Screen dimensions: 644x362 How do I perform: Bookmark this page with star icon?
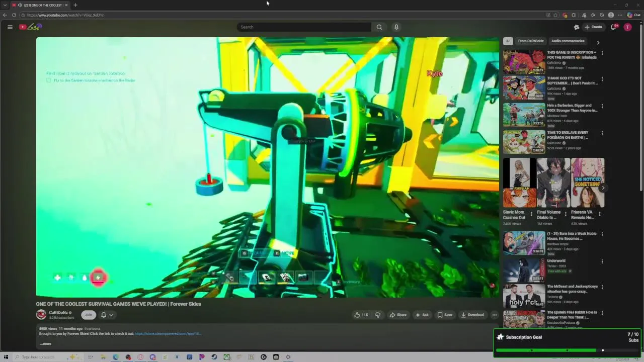click(x=556, y=15)
